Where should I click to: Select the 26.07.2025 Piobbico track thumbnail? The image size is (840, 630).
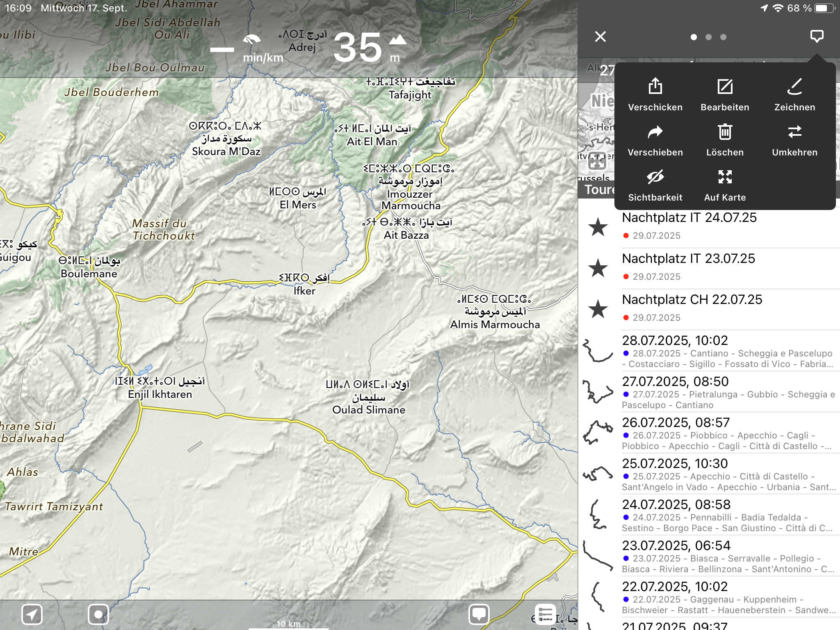tap(597, 433)
